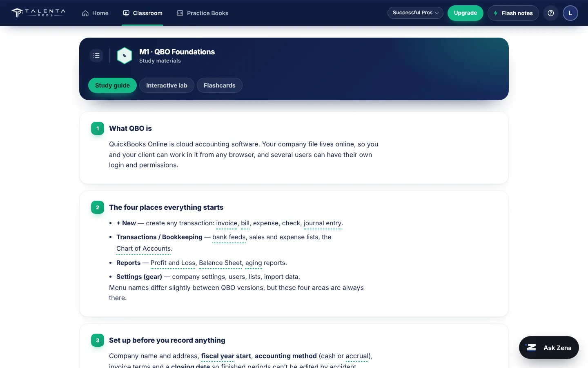Click the Balance Sheet term
The height and width of the screenshot is (368, 588).
[220, 263]
